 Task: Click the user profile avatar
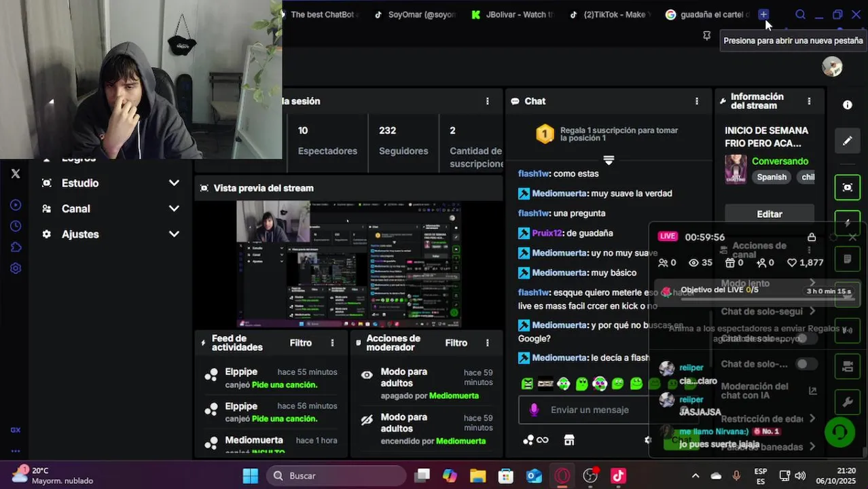click(x=832, y=66)
